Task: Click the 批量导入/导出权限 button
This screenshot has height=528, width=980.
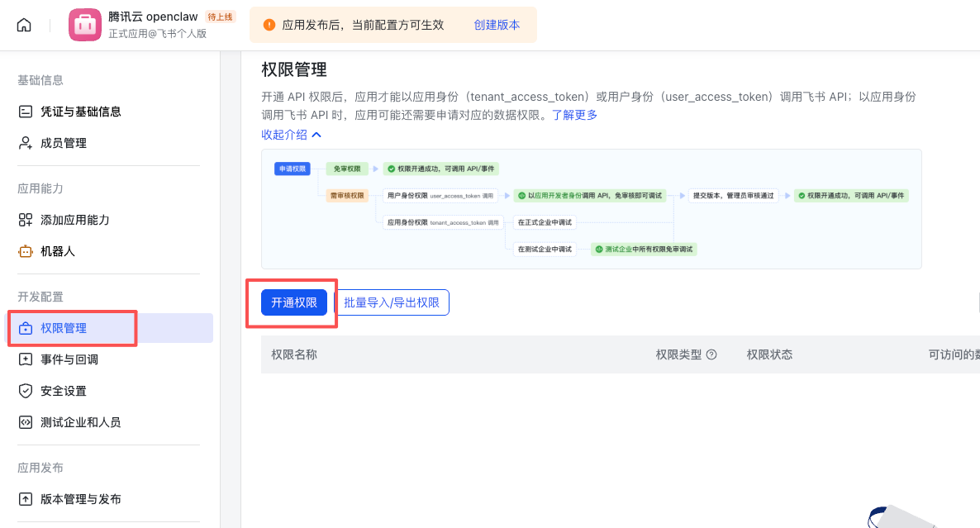Action: pyautogui.click(x=391, y=302)
